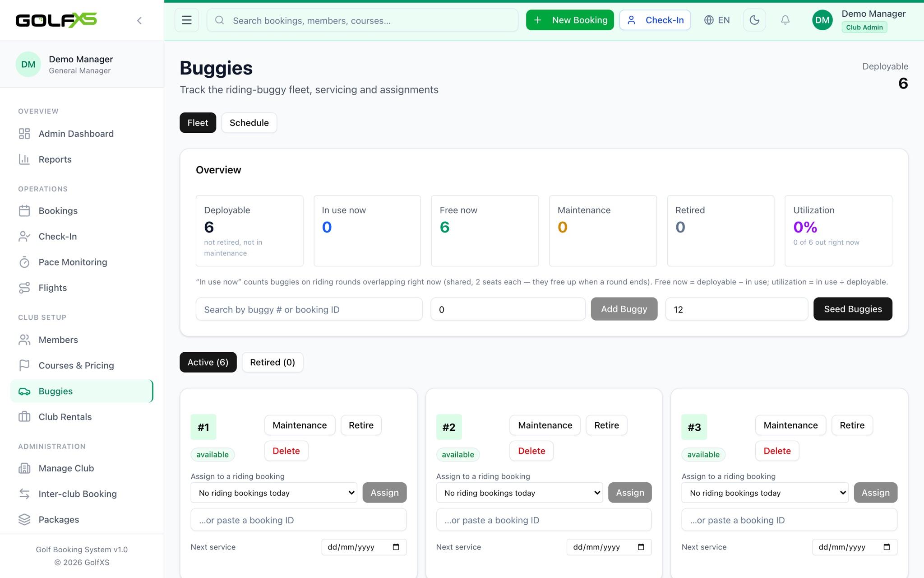Image resolution: width=924 pixels, height=578 pixels.
Task: Open riding booking dropdown for buggy #2
Action: (519, 493)
